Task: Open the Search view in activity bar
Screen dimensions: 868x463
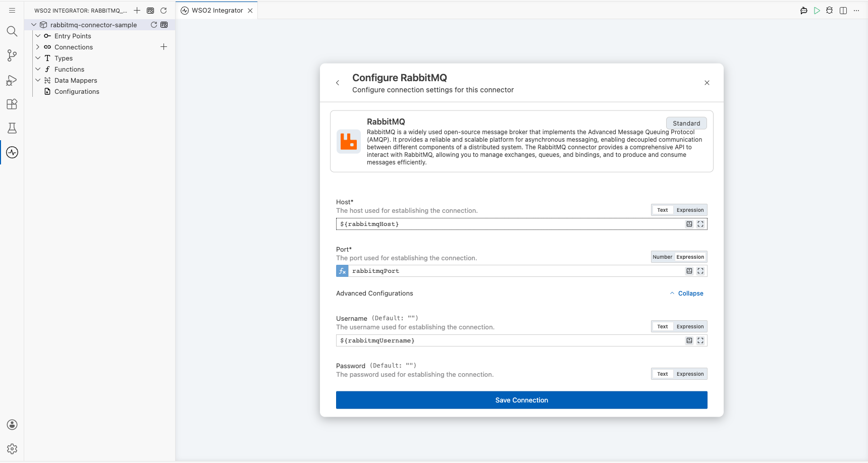Action: click(12, 31)
